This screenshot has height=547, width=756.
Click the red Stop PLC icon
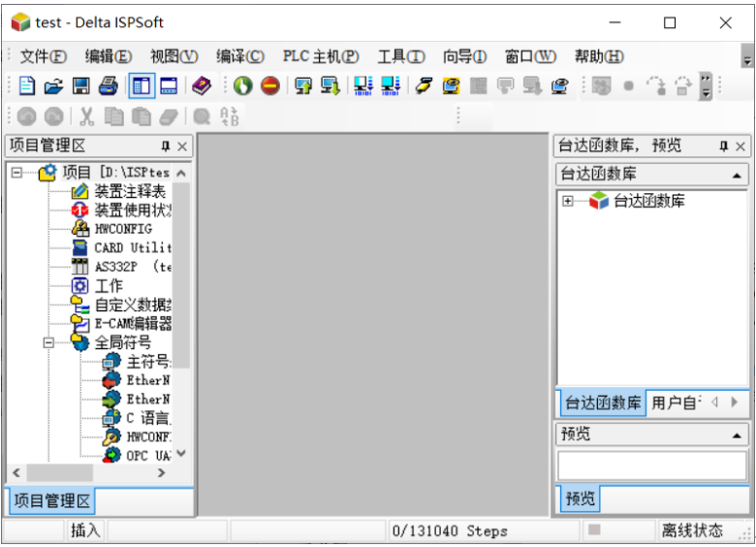pos(270,86)
